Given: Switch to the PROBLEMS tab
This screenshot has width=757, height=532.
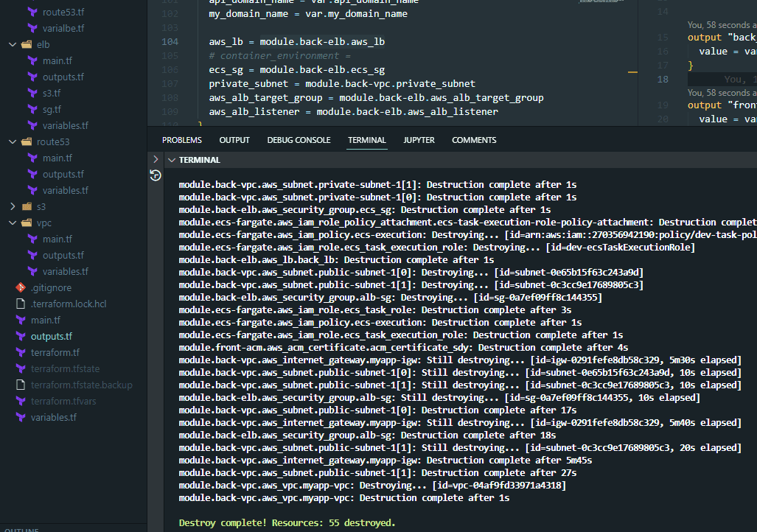Looking at the screenshot, I should point(181,140).
